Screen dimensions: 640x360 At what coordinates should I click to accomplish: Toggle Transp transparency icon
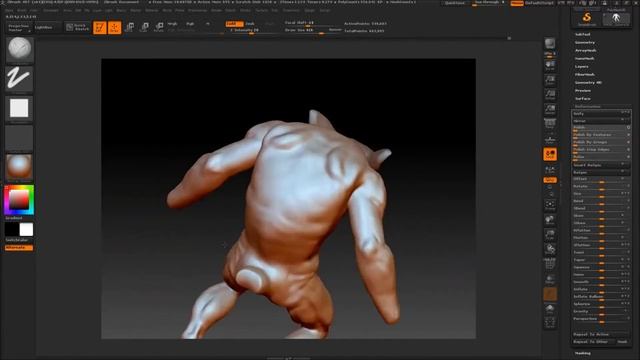(550, 279)
